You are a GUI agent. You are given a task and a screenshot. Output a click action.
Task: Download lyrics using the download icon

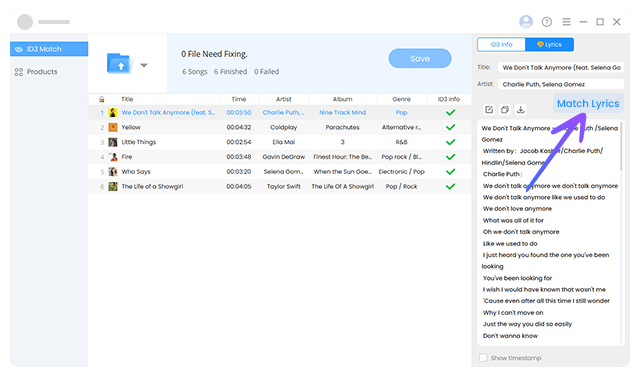pos(520,109)
